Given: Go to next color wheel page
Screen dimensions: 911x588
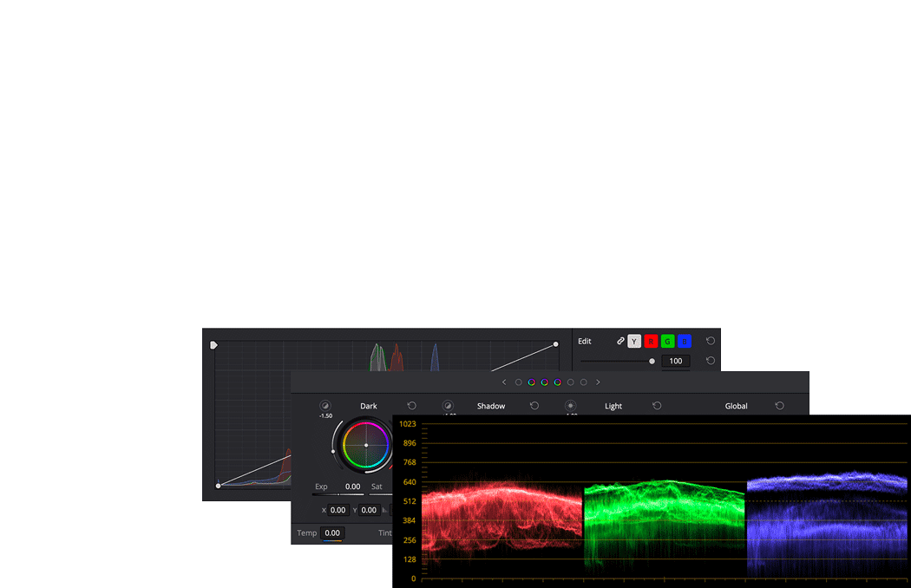Looking at the screenshot, I should 598,382.
